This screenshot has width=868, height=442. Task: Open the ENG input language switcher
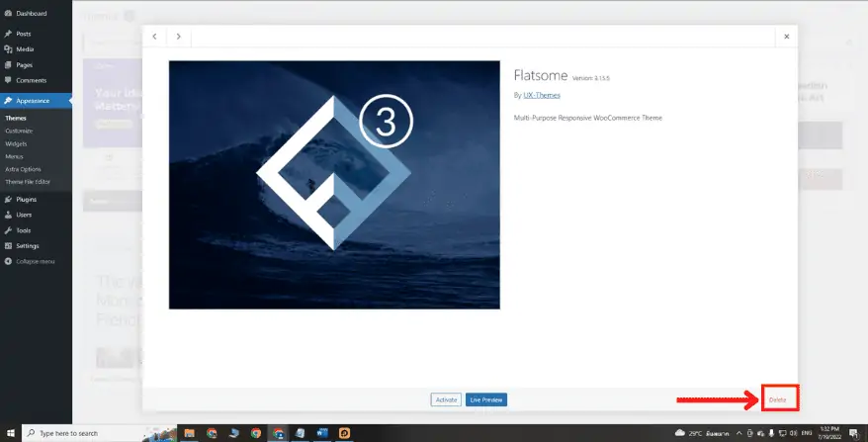pyautogui.click(x=807, y=433)
